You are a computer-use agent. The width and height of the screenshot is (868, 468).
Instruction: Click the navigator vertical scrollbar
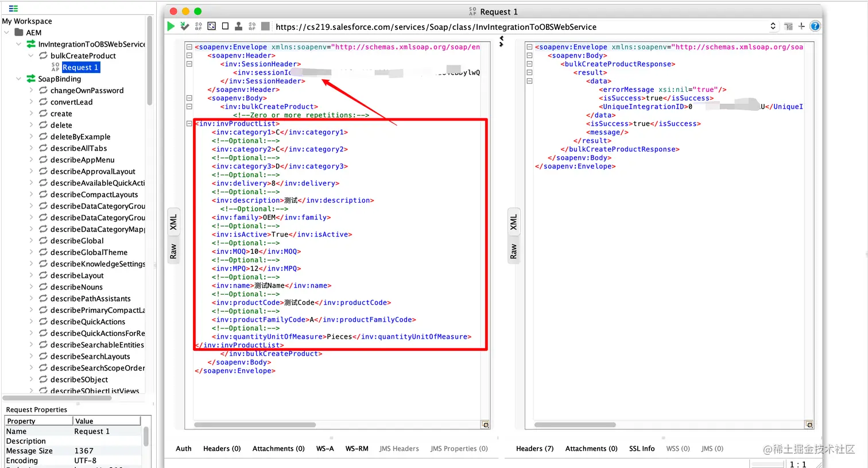coord(150,60)
